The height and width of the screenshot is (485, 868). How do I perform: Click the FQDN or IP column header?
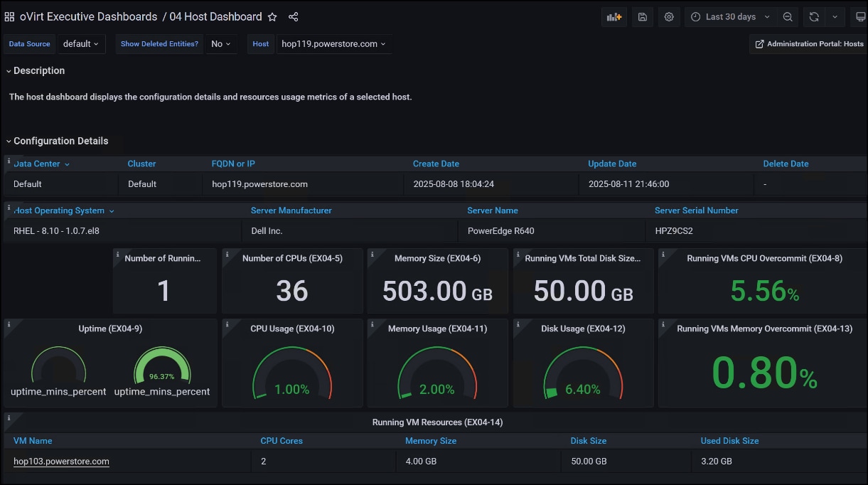pos(233,164)
